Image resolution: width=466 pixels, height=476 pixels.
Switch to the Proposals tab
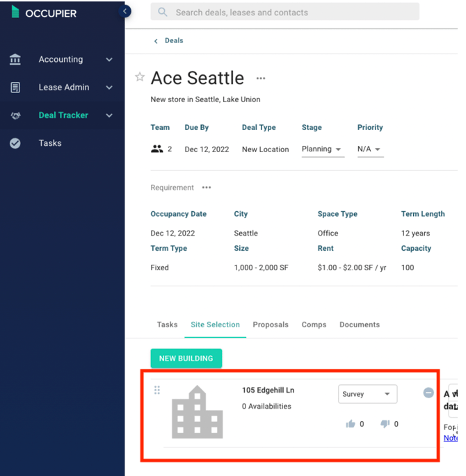point(271,325)
